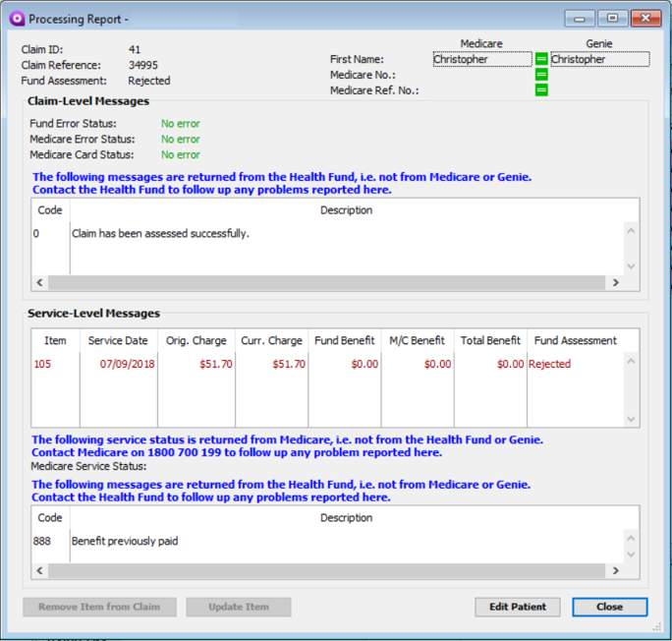Click the green equals icon beside Medicare No.
This screenshot has width=672, height=641.
[x=540, y=75]
